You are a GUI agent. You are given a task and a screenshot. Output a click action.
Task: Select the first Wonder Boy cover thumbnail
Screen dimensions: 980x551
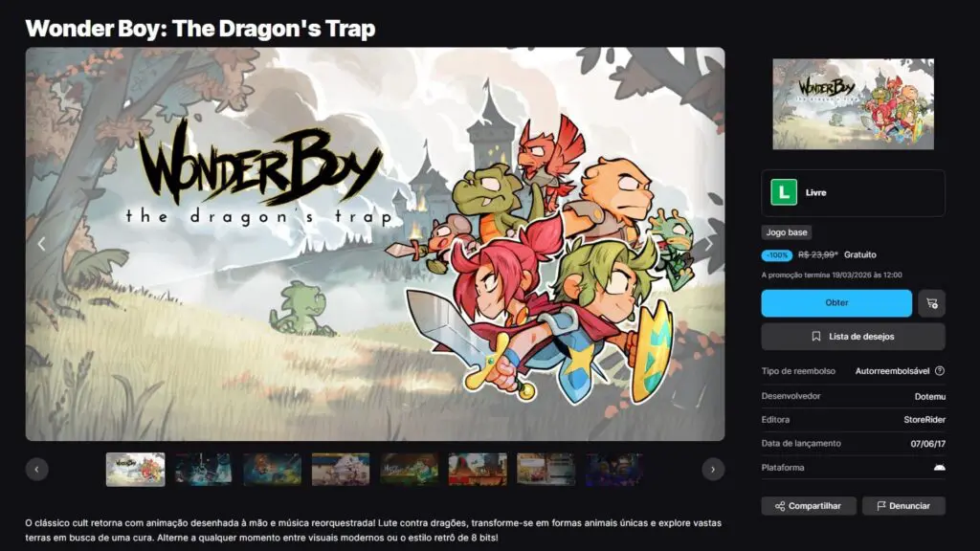(136, 470)
